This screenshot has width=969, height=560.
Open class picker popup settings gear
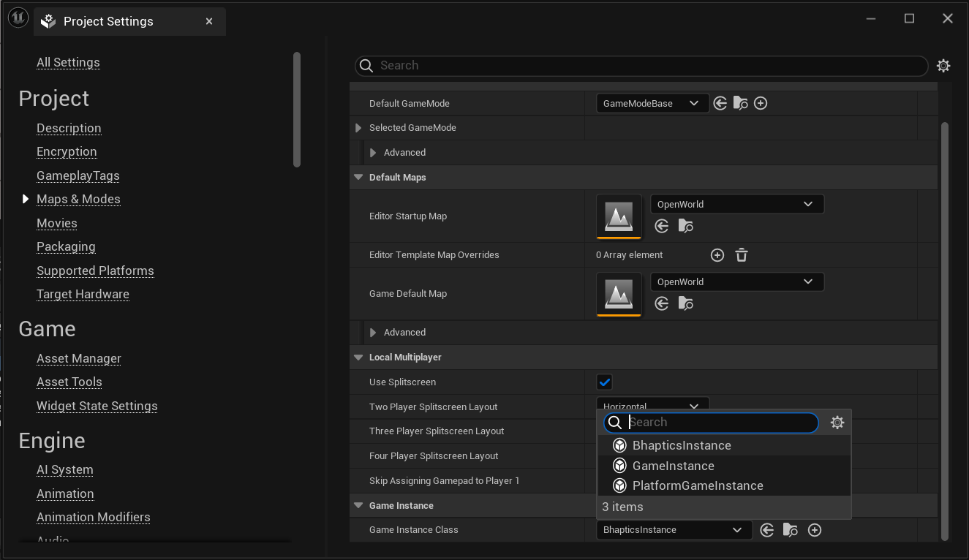click(837, 423)
